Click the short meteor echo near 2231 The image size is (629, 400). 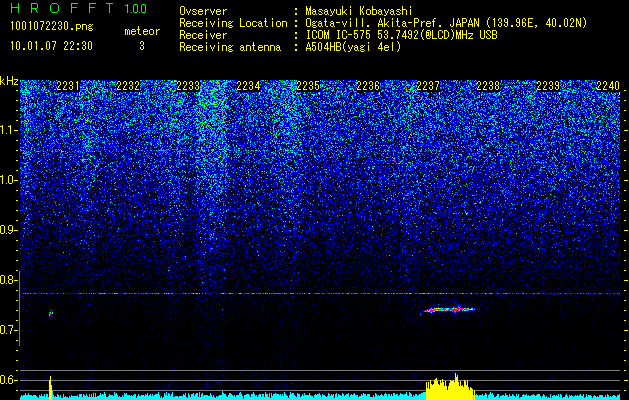[x=51, y=313]
